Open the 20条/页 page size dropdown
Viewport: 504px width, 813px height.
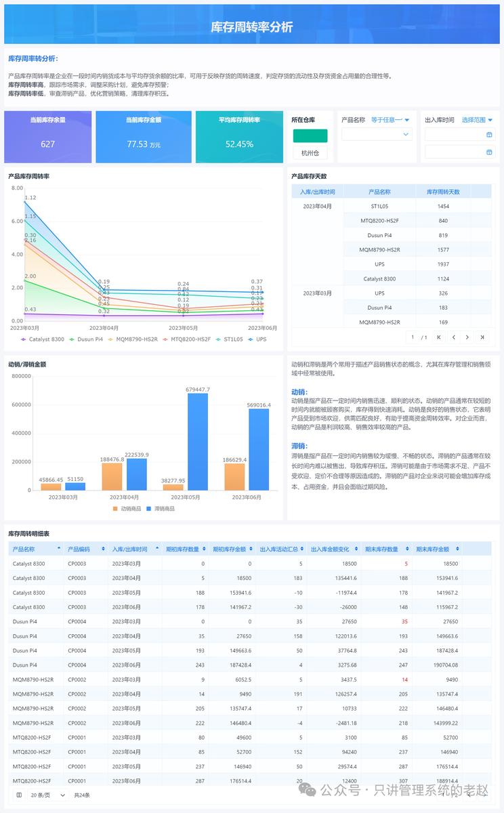(x=47, y=795)
